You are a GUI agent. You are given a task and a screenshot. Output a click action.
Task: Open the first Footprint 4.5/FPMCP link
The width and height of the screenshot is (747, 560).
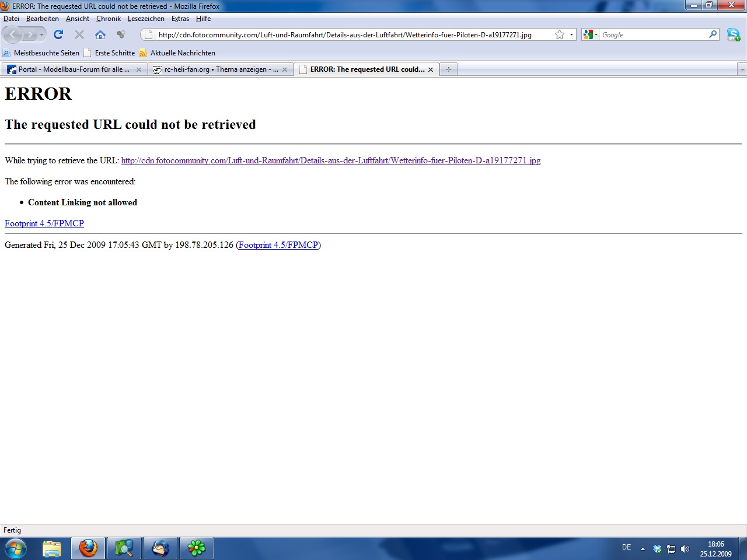(x=44, y=223)
